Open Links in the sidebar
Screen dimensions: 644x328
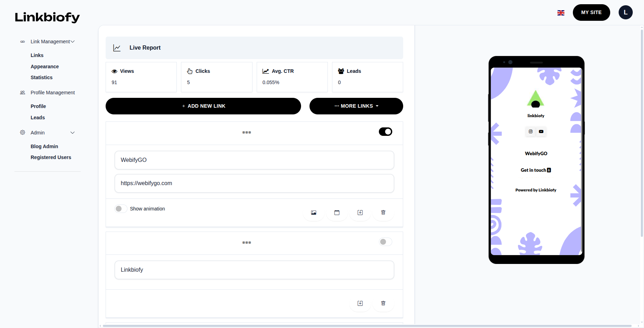pyautogui.click(x=37, y=55)
